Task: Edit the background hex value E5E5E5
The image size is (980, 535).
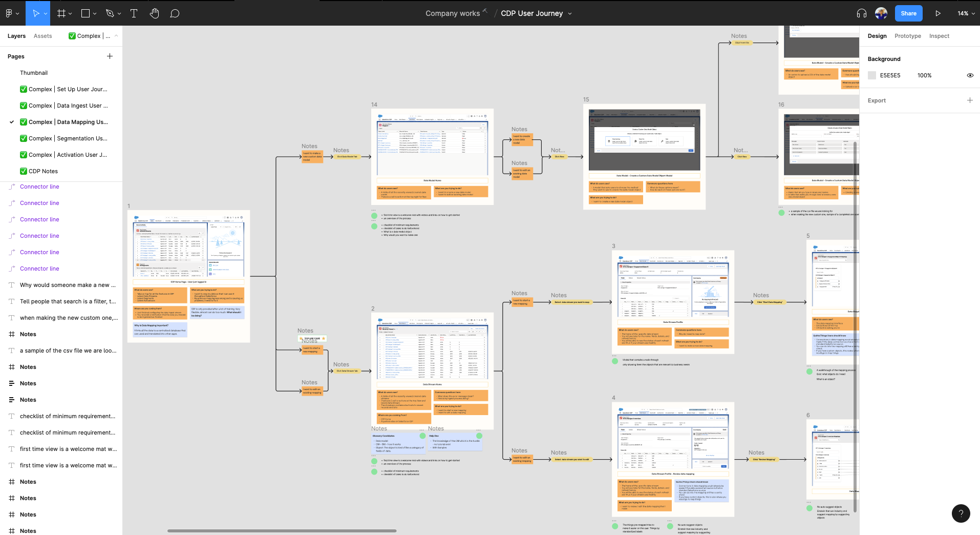Action: point(890,75)
